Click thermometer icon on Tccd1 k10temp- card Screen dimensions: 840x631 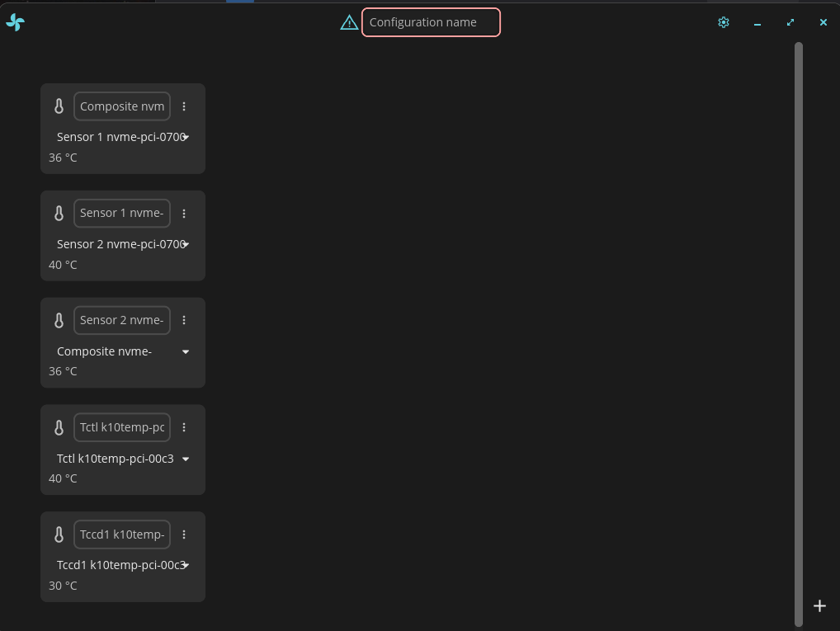coord(59,534)
